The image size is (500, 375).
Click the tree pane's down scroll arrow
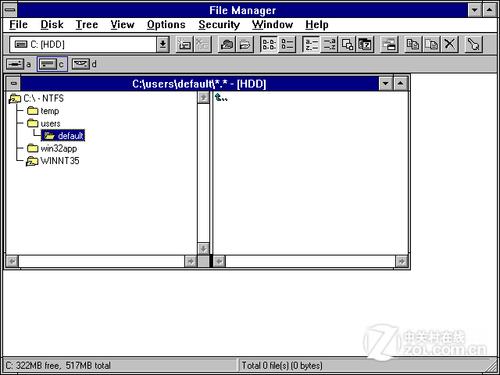(203, 249)
